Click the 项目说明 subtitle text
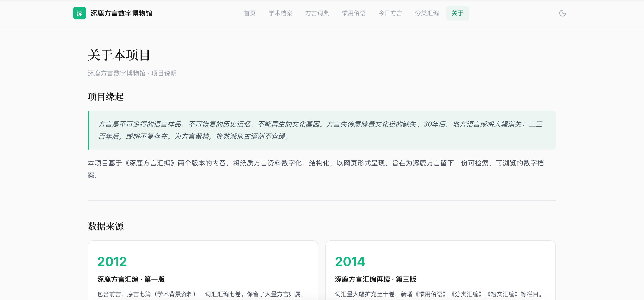Viewport: 644px width, 300px height. [x=164, y=73]
